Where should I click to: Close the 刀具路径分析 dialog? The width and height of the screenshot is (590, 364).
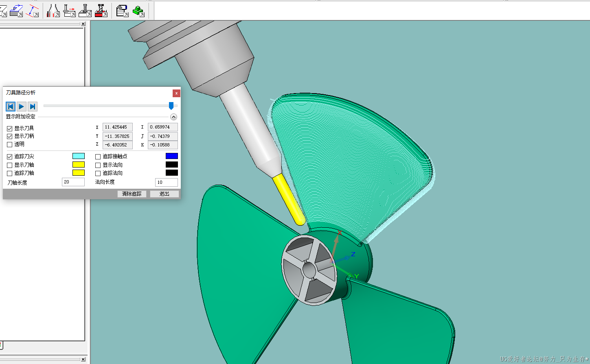176,93
